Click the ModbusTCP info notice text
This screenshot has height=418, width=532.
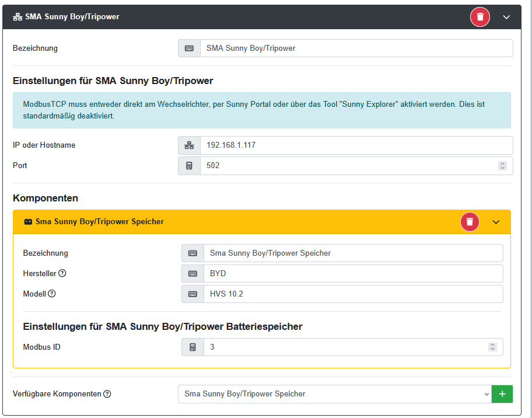(x=253, y=110)
